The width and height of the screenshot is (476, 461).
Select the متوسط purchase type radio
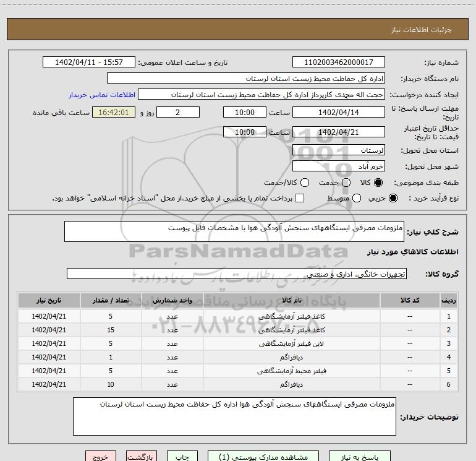tap(357, 198)
